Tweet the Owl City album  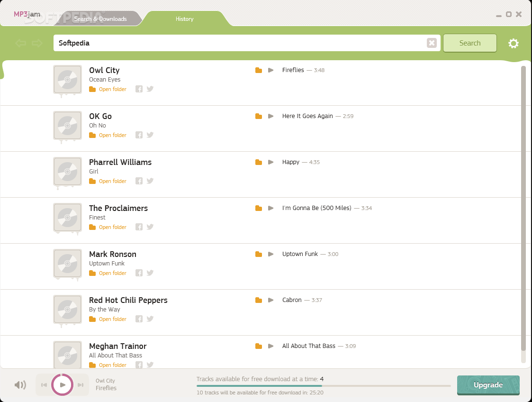(x=150, y=89)
